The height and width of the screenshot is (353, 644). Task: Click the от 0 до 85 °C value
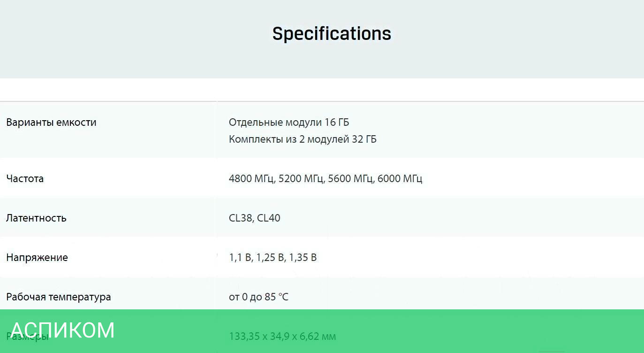[x=258, y=297]
